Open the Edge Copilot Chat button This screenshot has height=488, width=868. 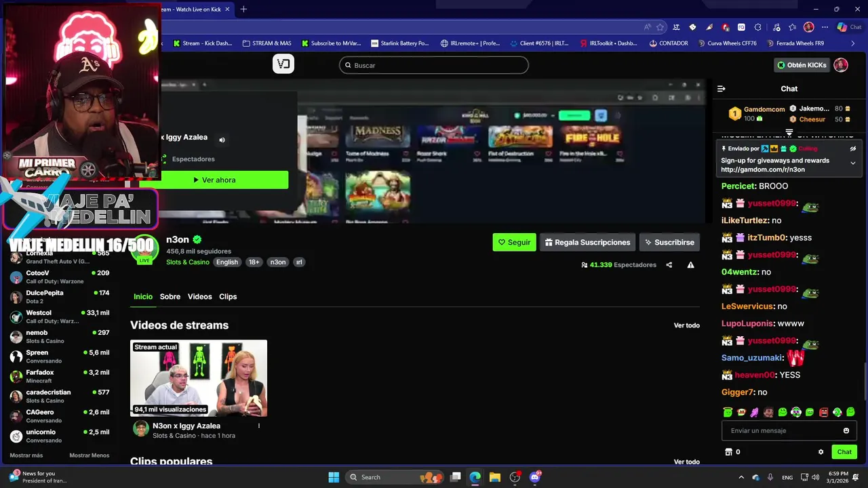pyautogui.click(x=849, y=27)
